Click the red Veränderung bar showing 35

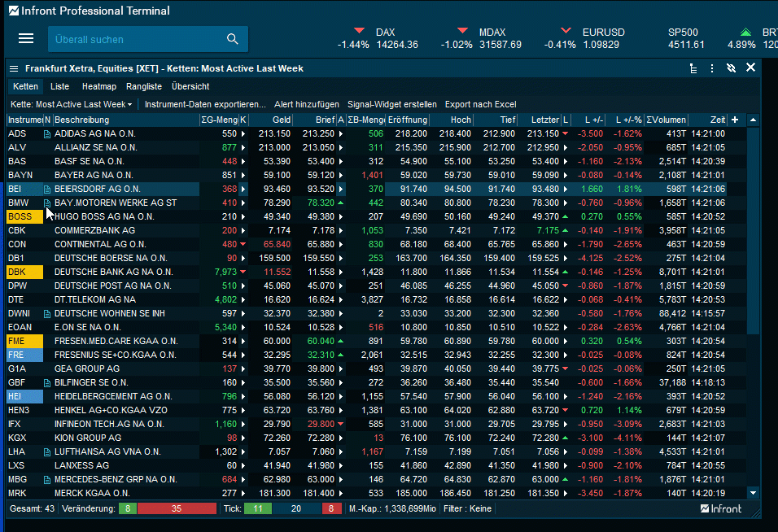pyautogui.click(x=176, y=508)
